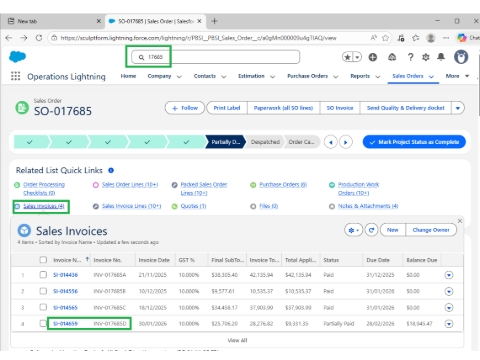Click the Print Label button
This screenshot has height=360, width=480.
point(227,108)
